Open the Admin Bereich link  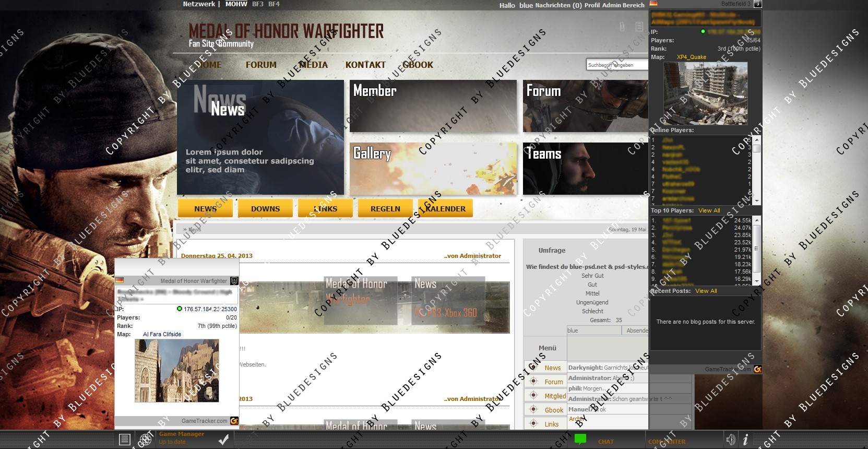pos(623,5)
